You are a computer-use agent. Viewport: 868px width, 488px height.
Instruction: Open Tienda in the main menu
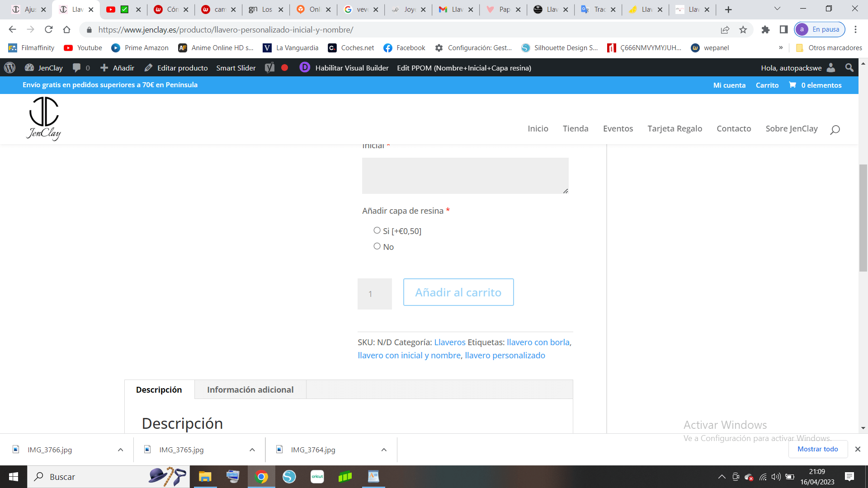click(x=576, y=129)
